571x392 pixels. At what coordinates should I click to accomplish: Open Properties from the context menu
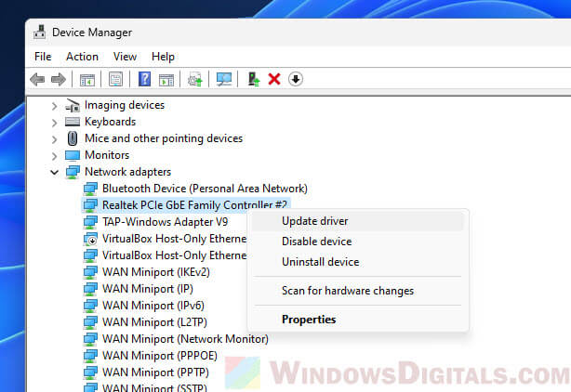(x=357, y=320)
